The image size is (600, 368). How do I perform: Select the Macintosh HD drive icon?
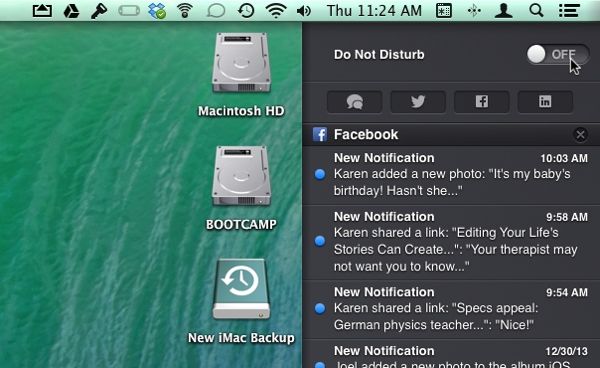[x=241, y=63]
